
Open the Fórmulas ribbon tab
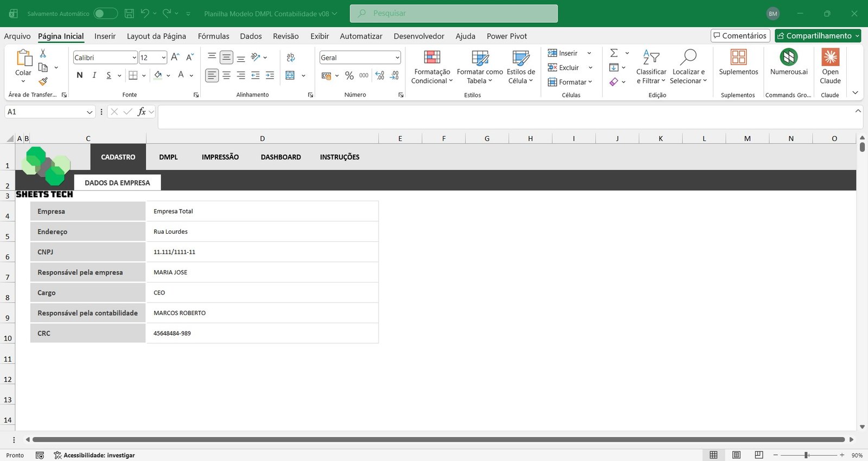click(x=213, y=36)
